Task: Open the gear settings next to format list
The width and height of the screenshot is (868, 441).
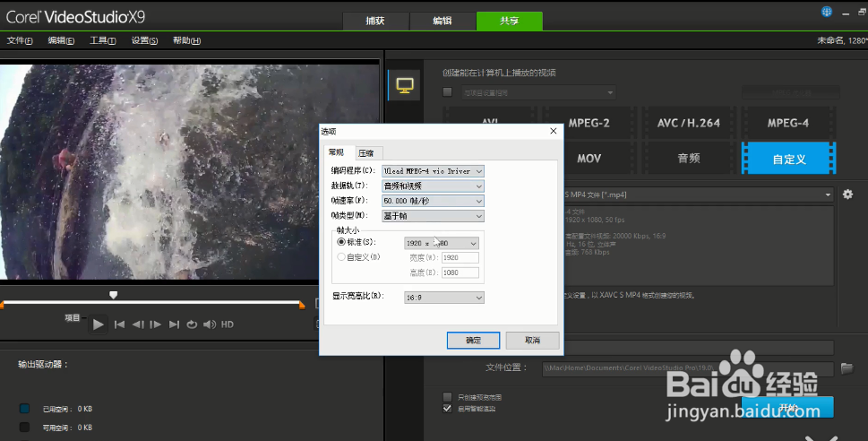Action: pyautogui.click(x=847, y=195)
